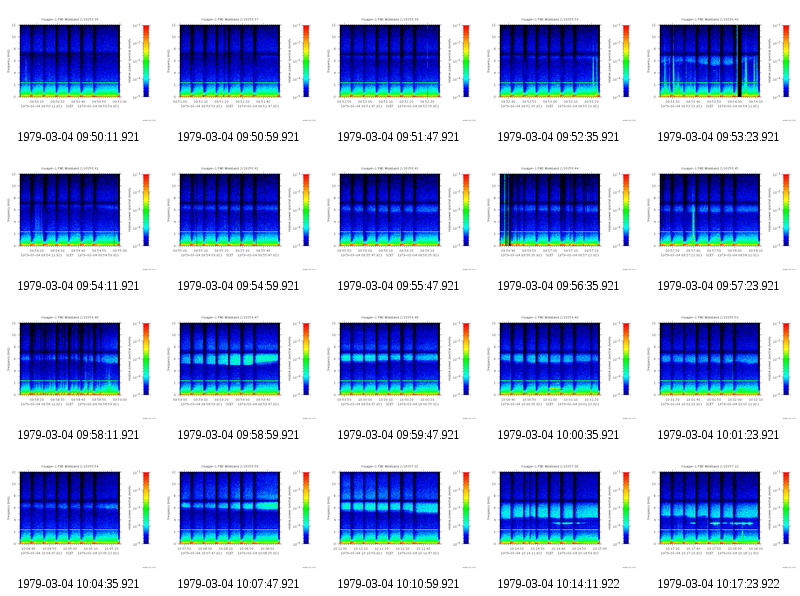800x596 pixels.
Task: Click the caption '1979-03-04 10:01:23.921'
Action: (x=718, y=435)
